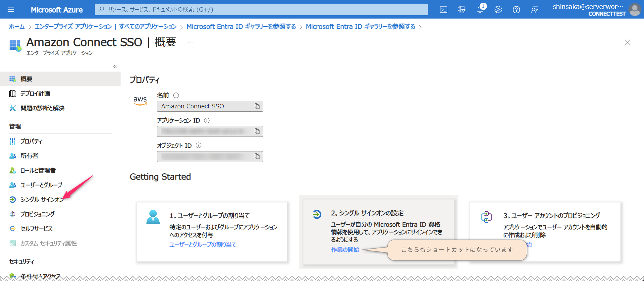644x281 pixels.
Task: Click the user icon on card 1
Action: [x=153, y=217]
